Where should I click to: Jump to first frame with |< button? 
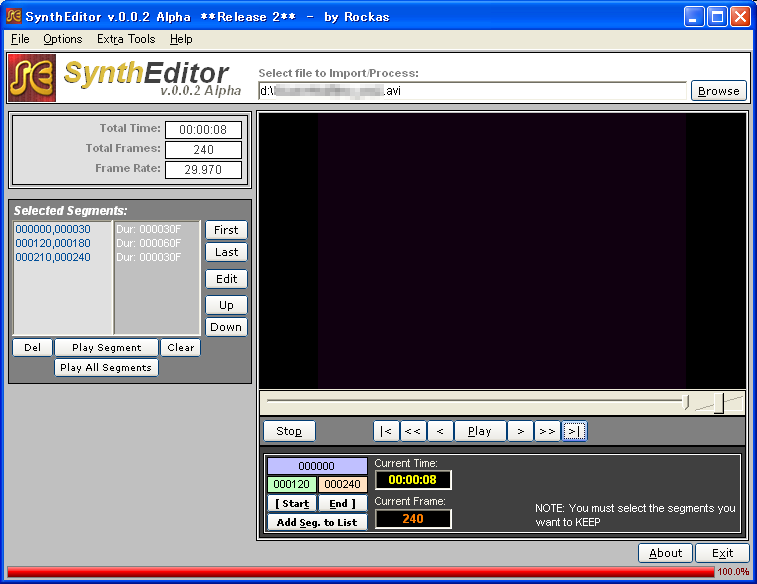386,431
